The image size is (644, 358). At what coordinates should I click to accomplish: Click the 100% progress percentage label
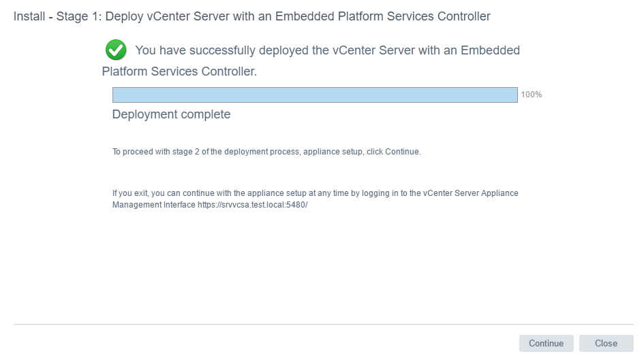[532, 95]
